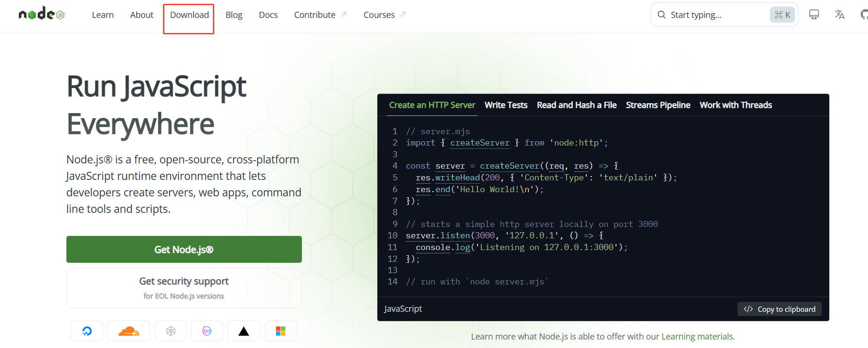Open the Docs page
This screenshot has width=868, height=348.
268,15
